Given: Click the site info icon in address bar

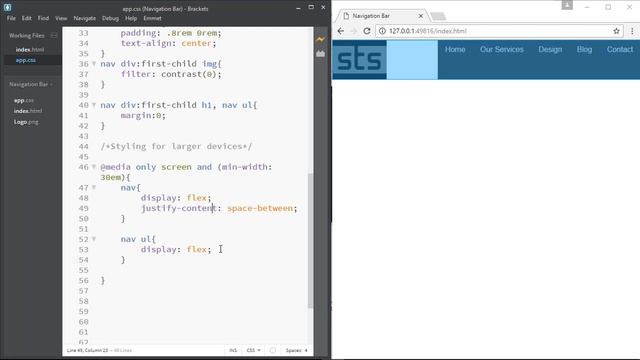Looking at the screenshot, I should 382,31.
